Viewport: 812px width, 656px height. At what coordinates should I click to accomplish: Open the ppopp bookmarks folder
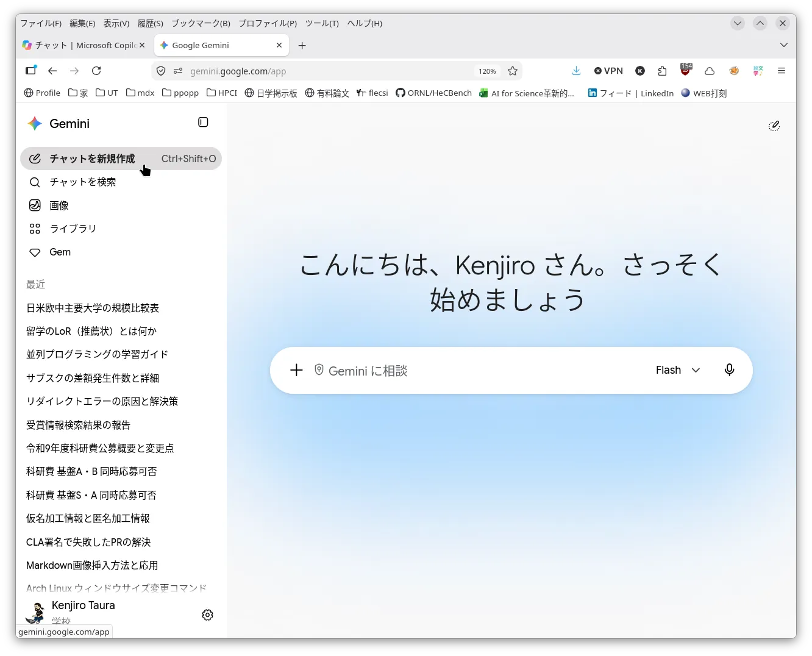[180, 93]
